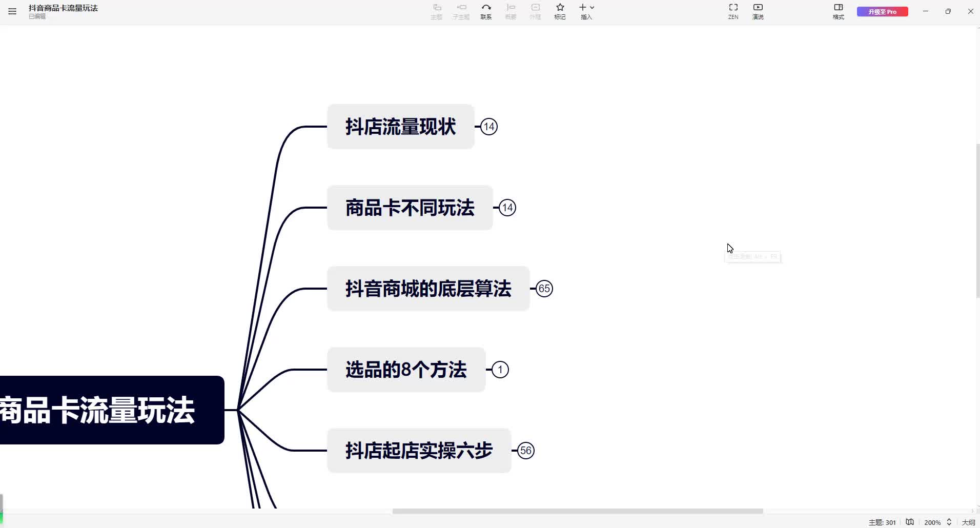Viewport: 980px width, 528px height.
Task: Select the central 商品卡流量玩法 topic
Action: pyautogui.click(x=112, y=410)
